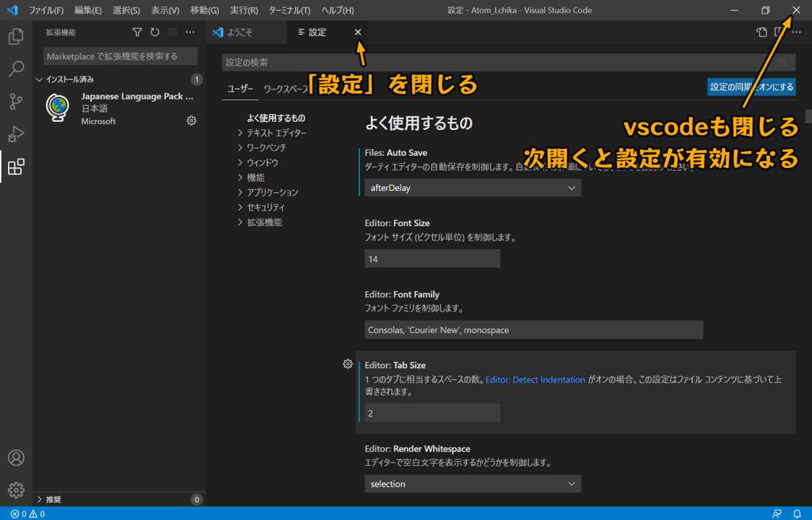
Task: Open the Auto Save afterDelay dropdown
Action: (472, 188)
